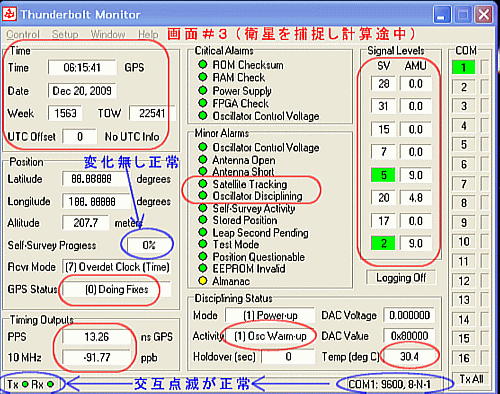The image size is (500, 394).
Task: Click the Rx status light
Action: coord(50,384)
